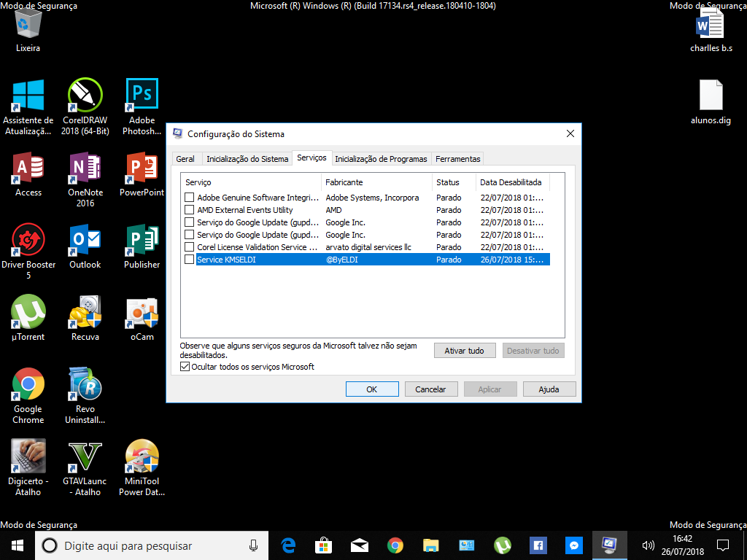Open Messenger app from the taskbar
747x560 pixels.
click(573, 545)
